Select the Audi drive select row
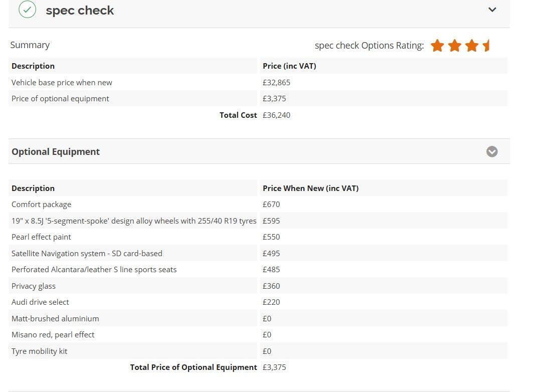 pos(258,302)
